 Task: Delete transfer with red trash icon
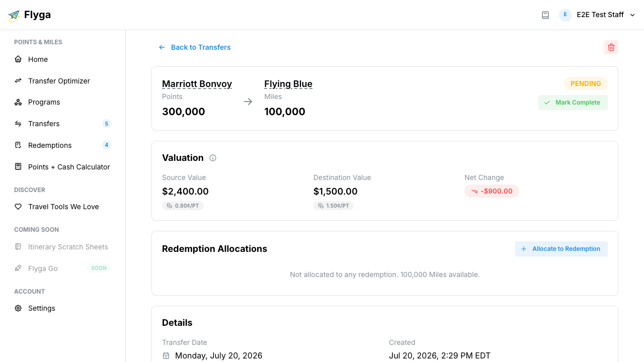[611, 47]
